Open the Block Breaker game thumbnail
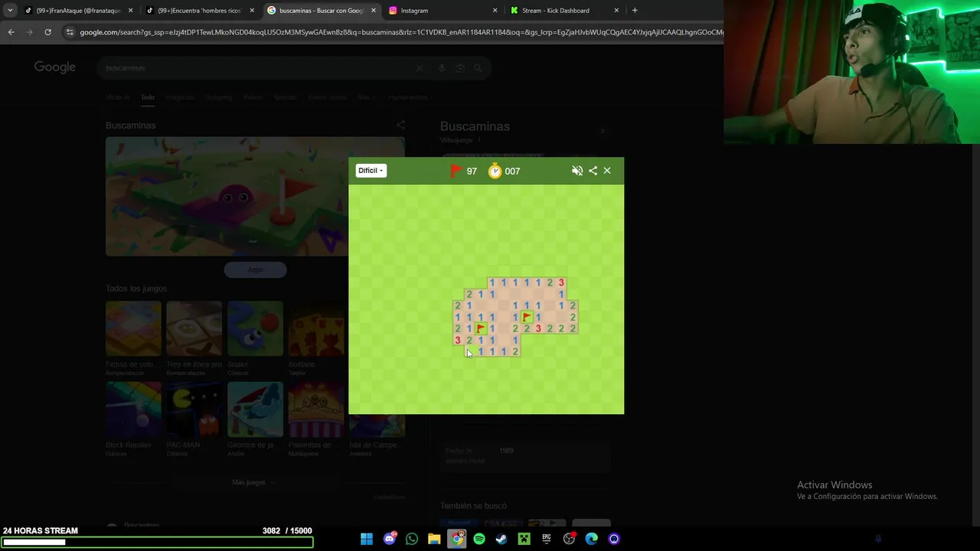The image size is (980, 551). (x=133, y=409)
